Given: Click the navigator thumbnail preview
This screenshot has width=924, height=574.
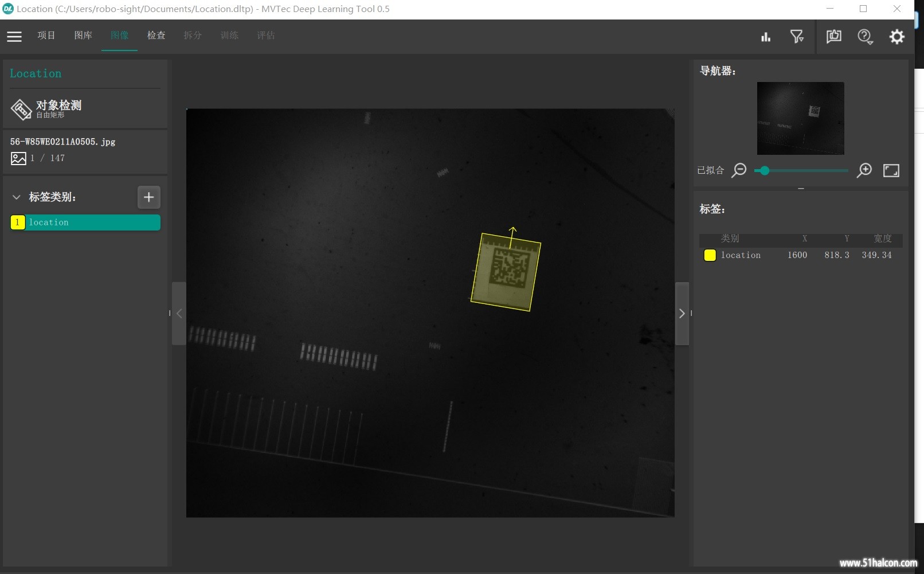Looking at the screenshot, I should pyautogui.click(x=800, y=118).
